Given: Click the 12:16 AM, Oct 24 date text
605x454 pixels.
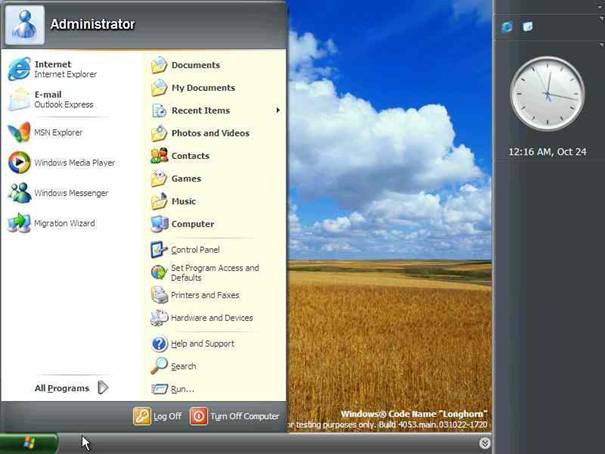Looking at the screenshot, I should click(547, 152).
